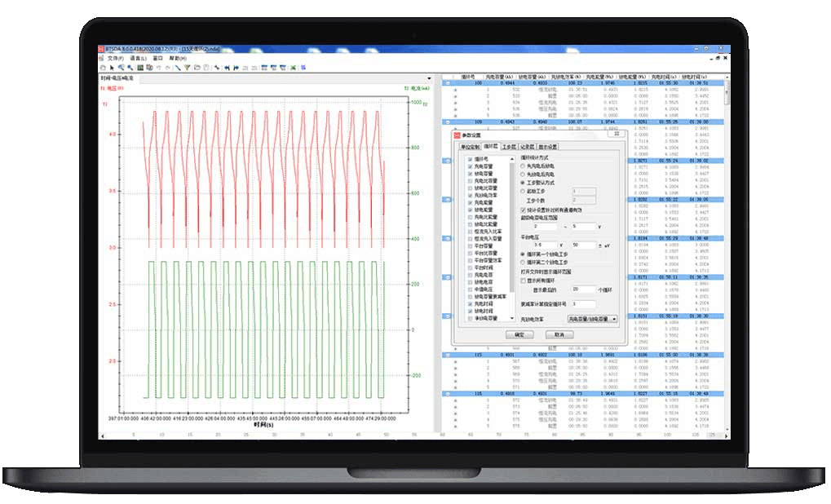Click the green chart display toolbar icon
The height and width of the screenshot is (504, 831).
tap(140, 68)
